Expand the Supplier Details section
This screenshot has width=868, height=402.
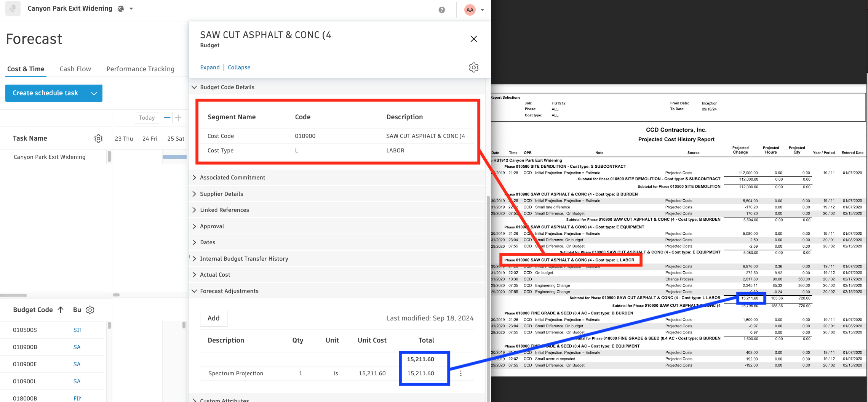pyautogui.click(x=194, y=194)
